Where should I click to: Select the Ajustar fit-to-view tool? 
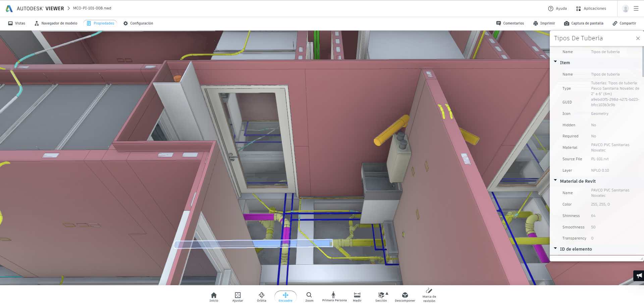point(237,297)
